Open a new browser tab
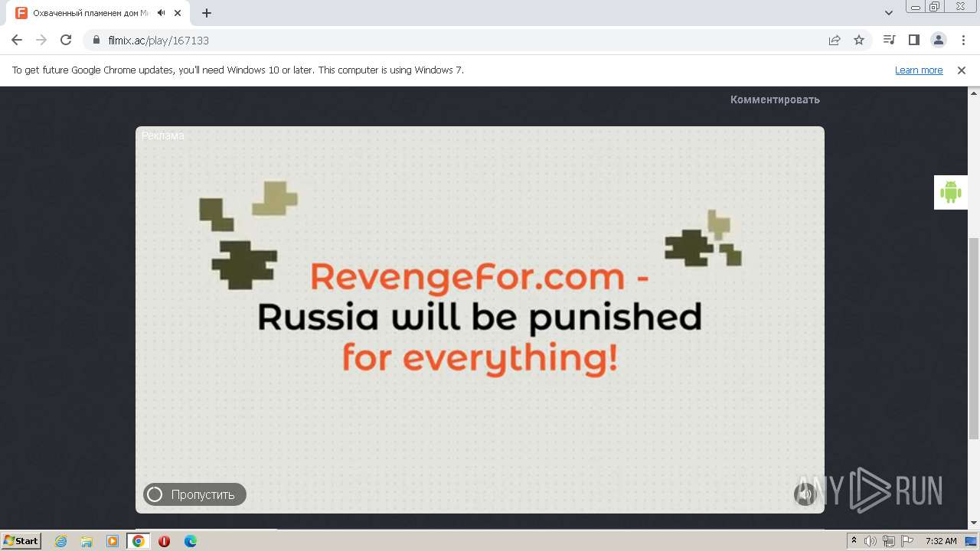The height and width of the screenshot is (551, 980). click(207, 13)
